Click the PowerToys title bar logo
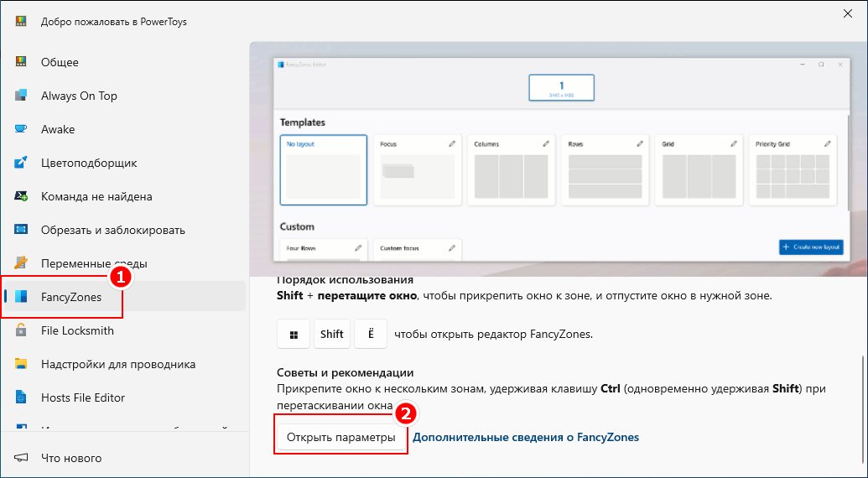The height and width of the screenshot is (478, 868). tap(21, 22)
